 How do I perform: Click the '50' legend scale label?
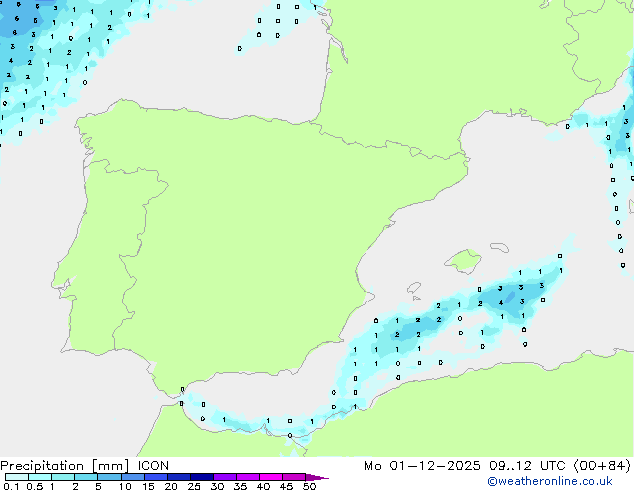[309, 486]
